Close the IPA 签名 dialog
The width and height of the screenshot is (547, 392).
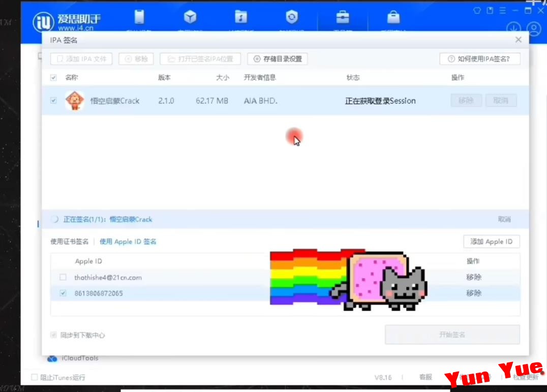[519, 40]
